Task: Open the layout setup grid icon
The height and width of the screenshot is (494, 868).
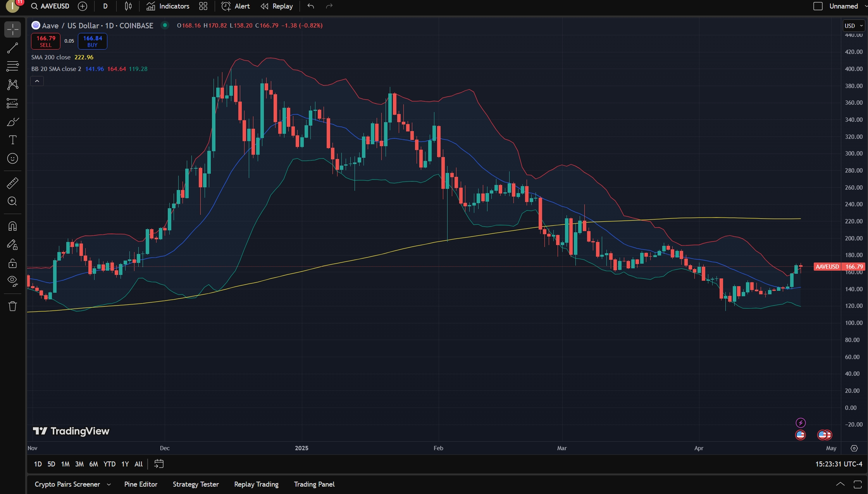Action: tap(203, 6)
